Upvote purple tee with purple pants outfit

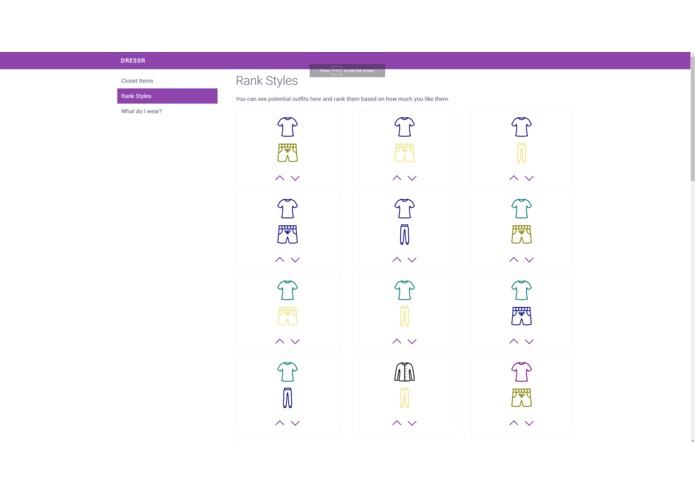[397, 260]
